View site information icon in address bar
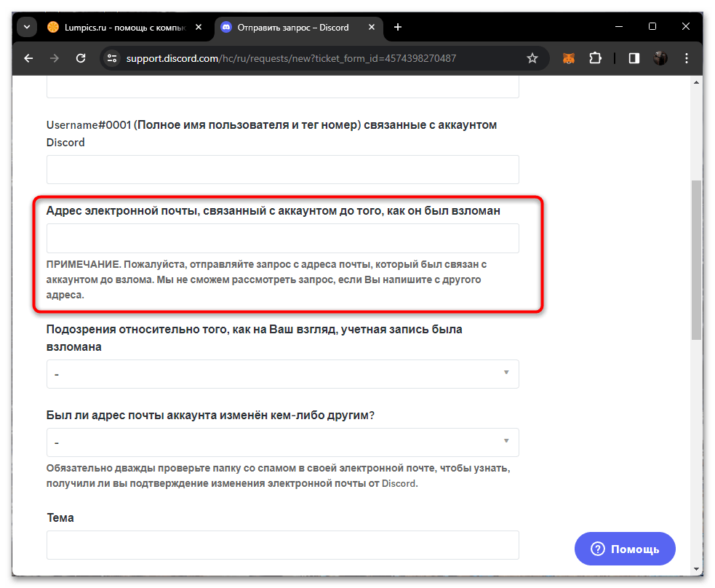715x588 pixels. [x=112, y=58]
